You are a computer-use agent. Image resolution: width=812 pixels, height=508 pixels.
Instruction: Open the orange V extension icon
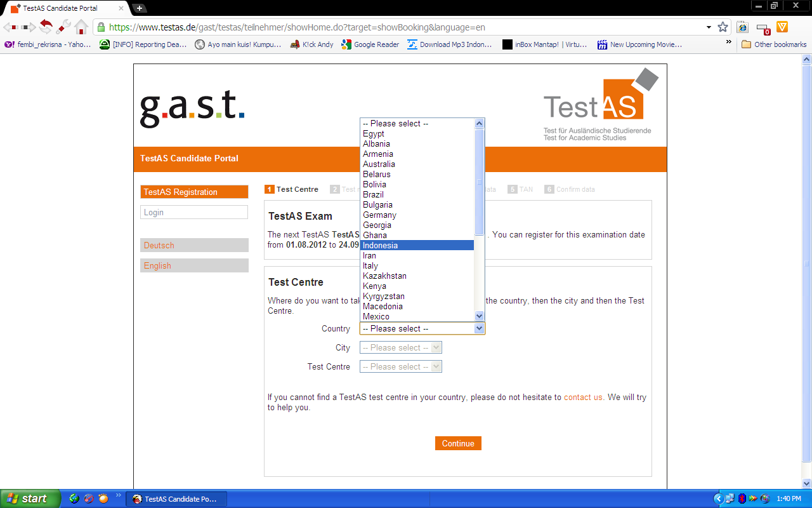click(782, 27)
